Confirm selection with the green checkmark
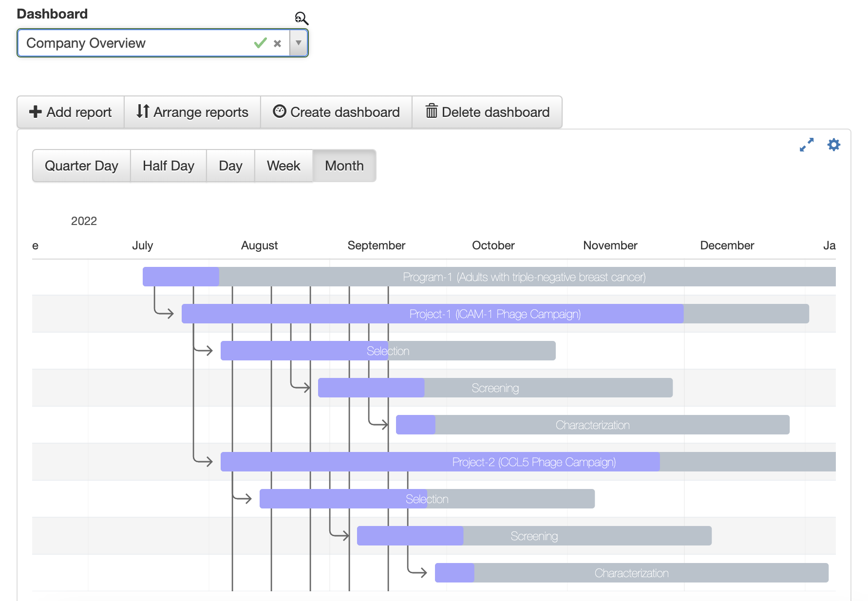This screenshot has width=868, height=601. 260,43
